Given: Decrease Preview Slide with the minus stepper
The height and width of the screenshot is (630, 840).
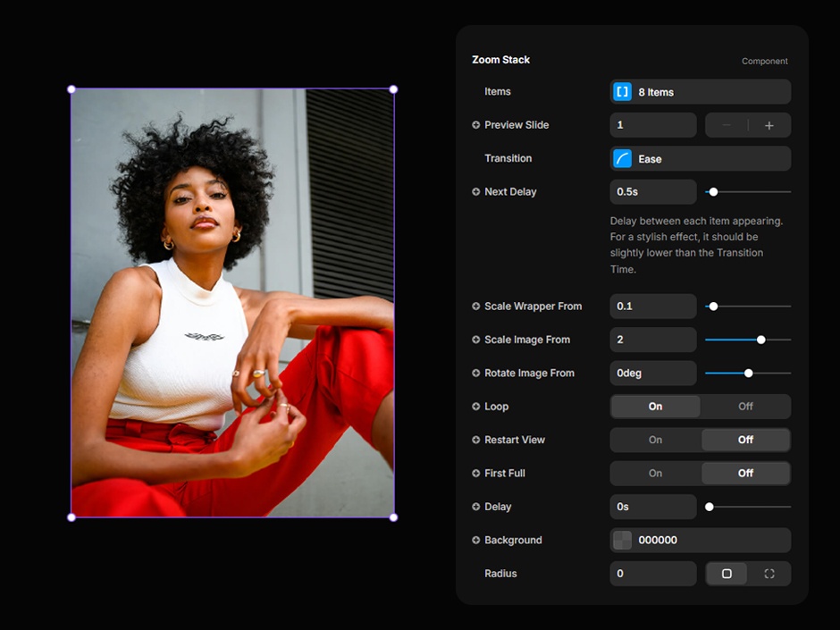Looking at the screenshot, I should (727, 125).
